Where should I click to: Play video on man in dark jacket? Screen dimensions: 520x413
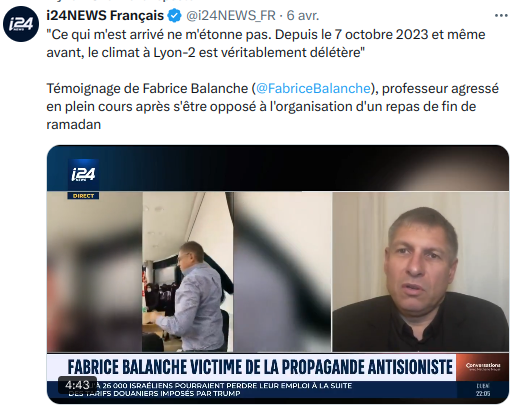(x=421, y=272)
